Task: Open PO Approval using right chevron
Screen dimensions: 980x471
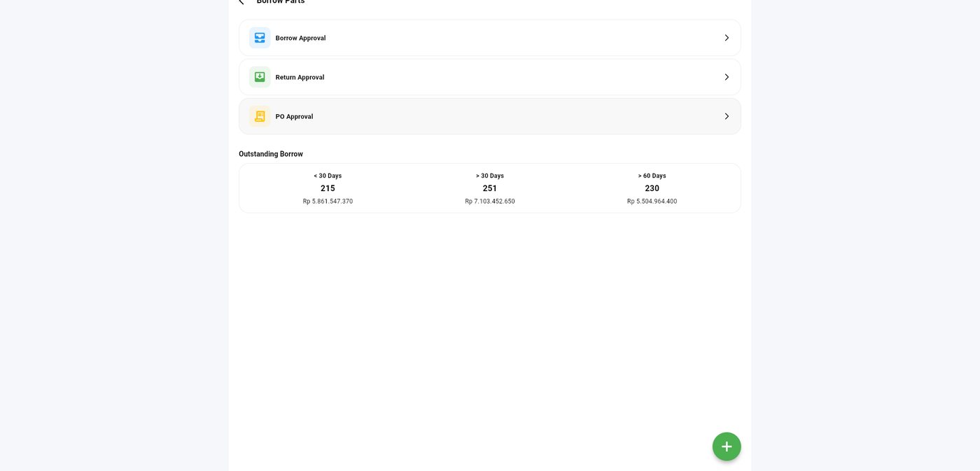Action: 727,116
